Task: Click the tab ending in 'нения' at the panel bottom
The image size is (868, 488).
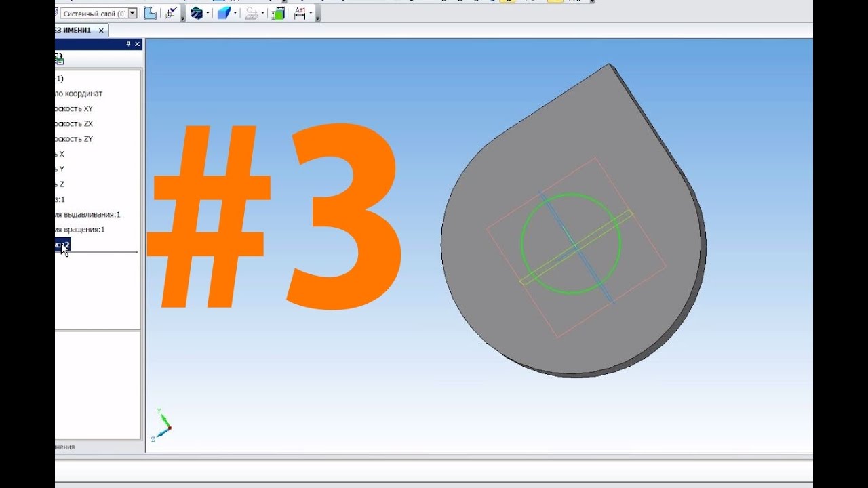Action: tap(65, 447)
